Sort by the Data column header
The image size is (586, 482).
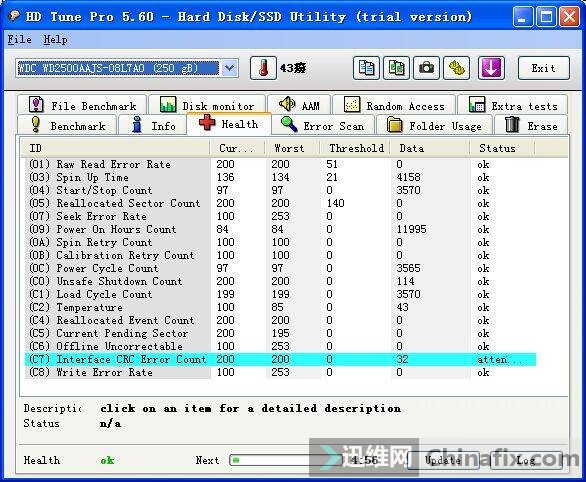430,148
